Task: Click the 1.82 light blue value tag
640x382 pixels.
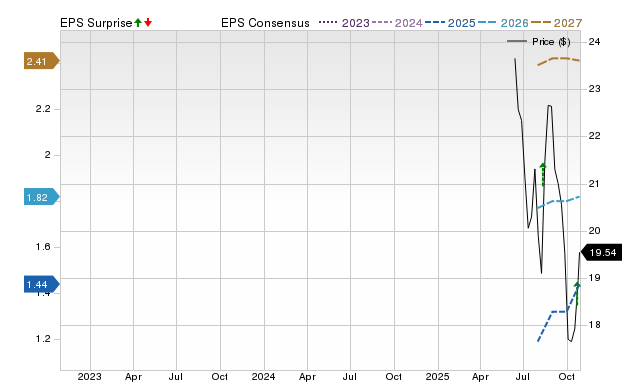Action: click(x=42, y=197)
